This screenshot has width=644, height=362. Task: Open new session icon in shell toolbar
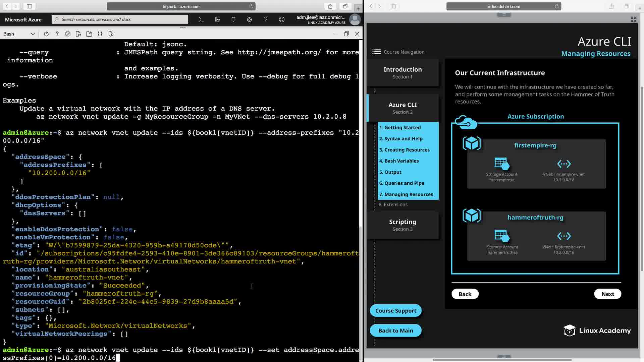coord(89,34)
